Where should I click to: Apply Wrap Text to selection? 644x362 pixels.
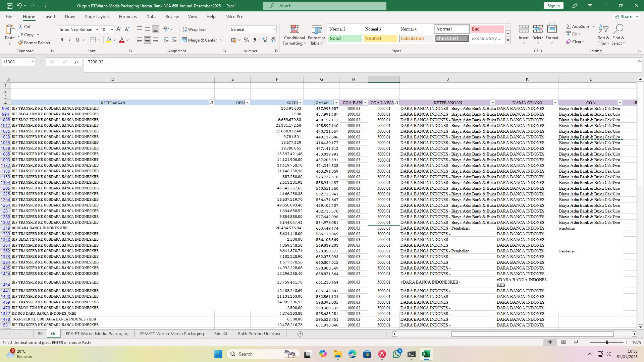195,29
